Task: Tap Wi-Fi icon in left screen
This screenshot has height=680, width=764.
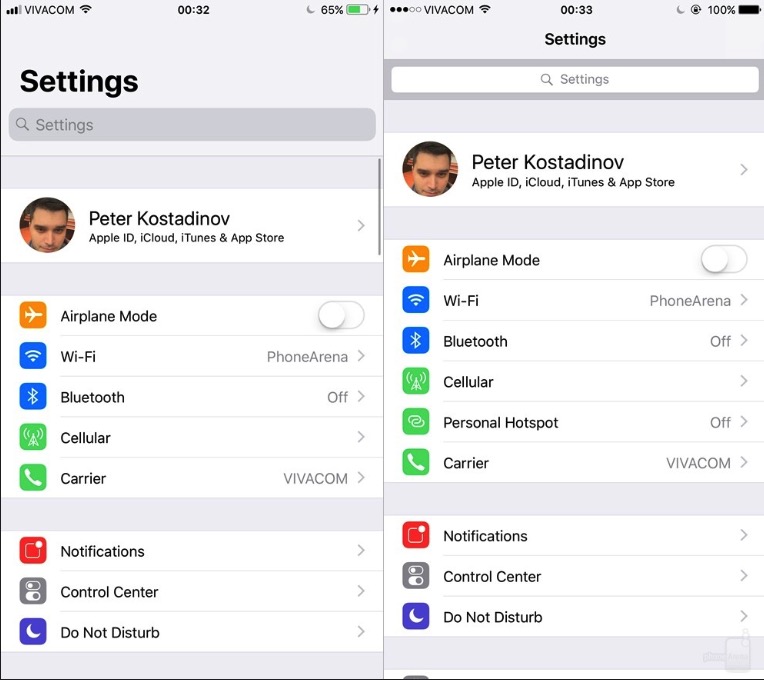Action: tap(33, 356)
